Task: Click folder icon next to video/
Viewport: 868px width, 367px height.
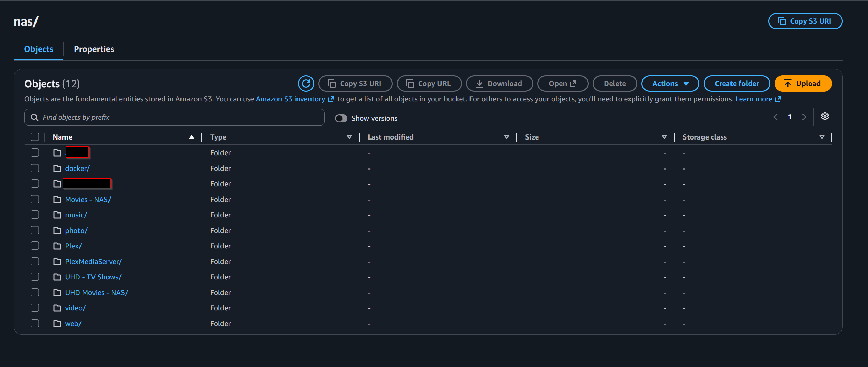Action: point(57,308)
